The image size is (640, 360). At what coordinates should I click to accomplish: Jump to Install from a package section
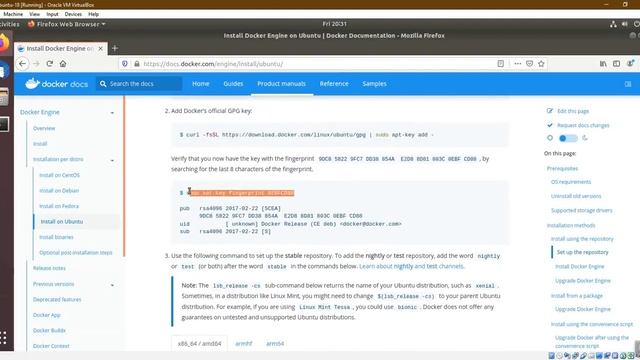pos(577,296)
